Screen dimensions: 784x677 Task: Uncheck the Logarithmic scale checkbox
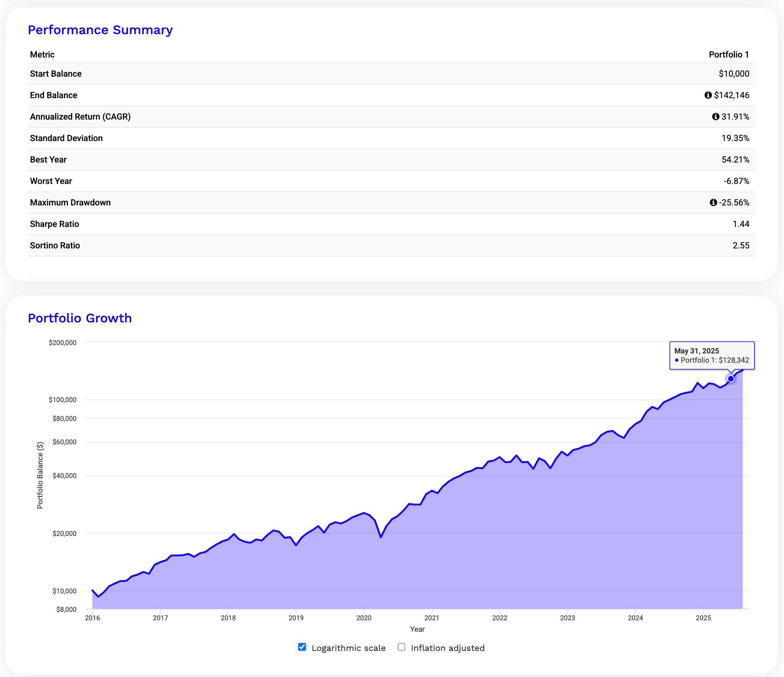click(302, 647)
